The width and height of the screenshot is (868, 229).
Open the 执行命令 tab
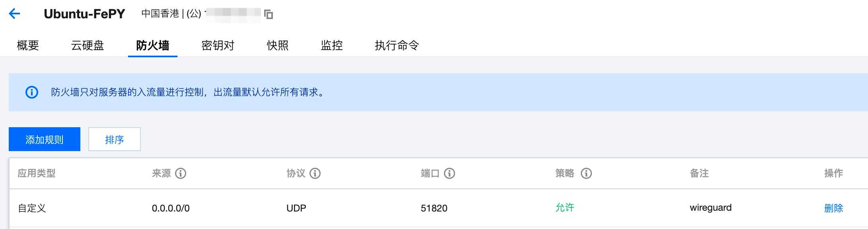click(x=397, y=45)
